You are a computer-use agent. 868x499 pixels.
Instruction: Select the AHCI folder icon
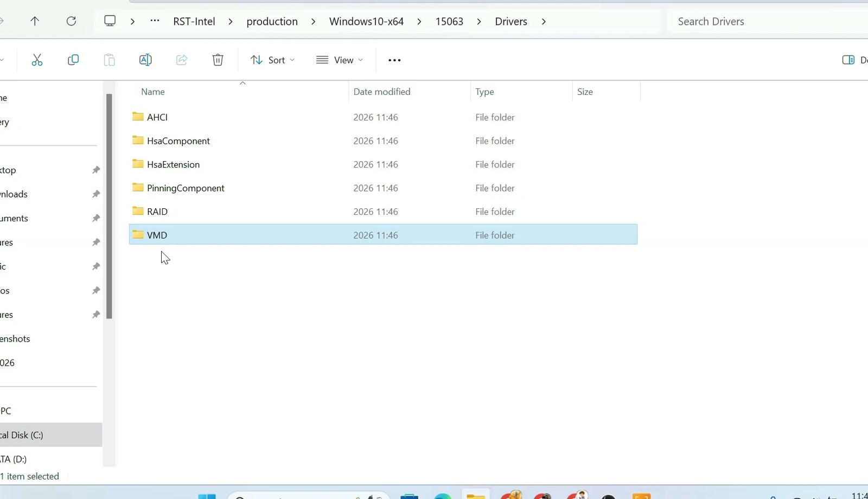point(138,117)
